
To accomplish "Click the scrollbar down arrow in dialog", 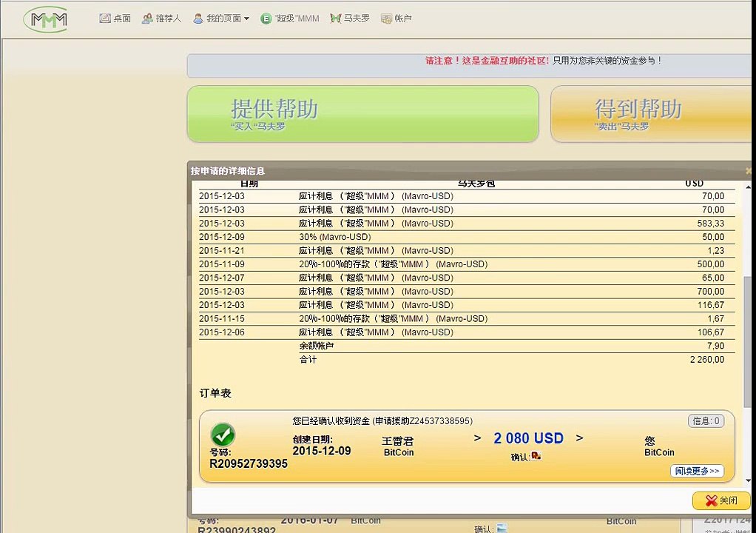I will pos(748,480).
